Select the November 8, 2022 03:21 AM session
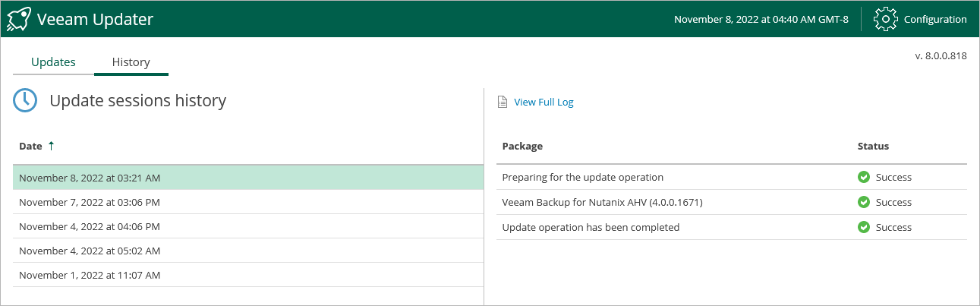 (90, 178)
